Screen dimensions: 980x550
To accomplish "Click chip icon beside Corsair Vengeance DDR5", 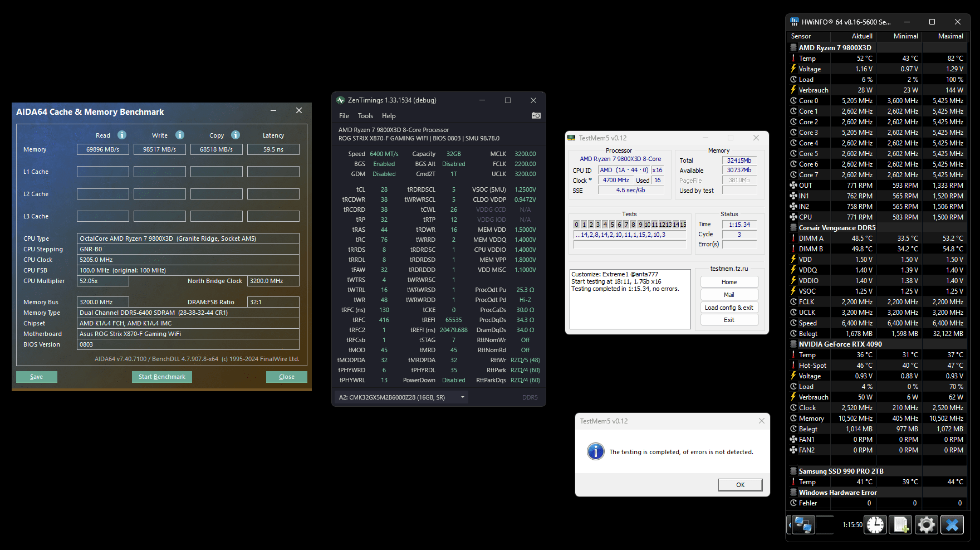I will 793,227.
